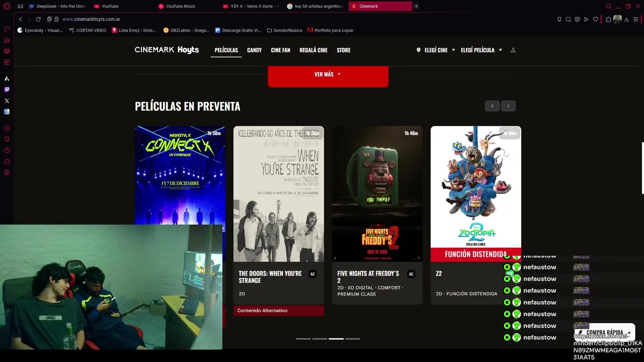The height and width of the screenshot is (362, 644).
Task: Expand the ELEGÍ PELÍCULA dropdown
Action: click(481, 50)
